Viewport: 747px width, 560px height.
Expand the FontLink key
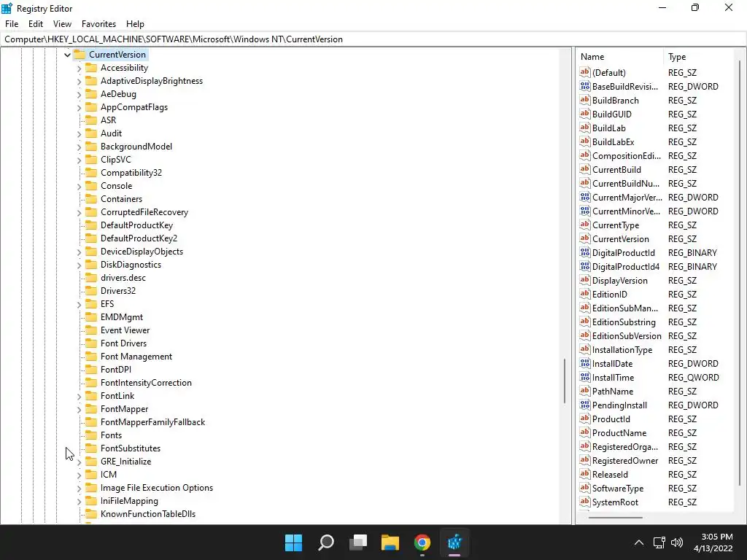pos(79,396)
